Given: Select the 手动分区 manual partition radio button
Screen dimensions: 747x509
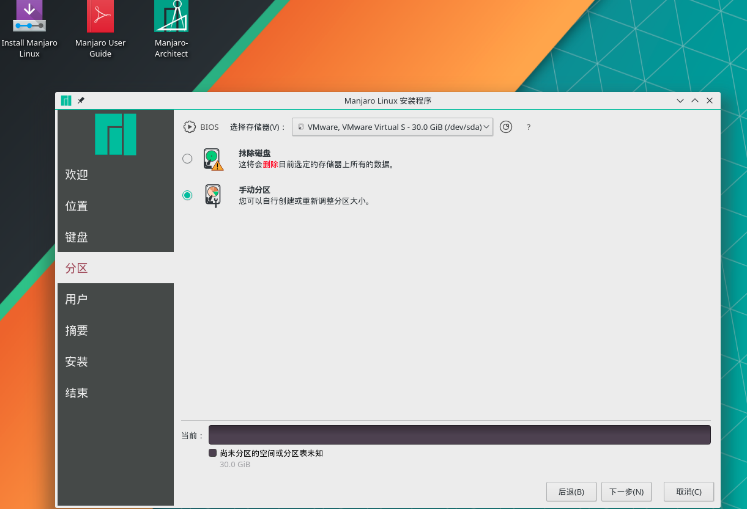Looking at the screenshot, I should coord(187,195).
